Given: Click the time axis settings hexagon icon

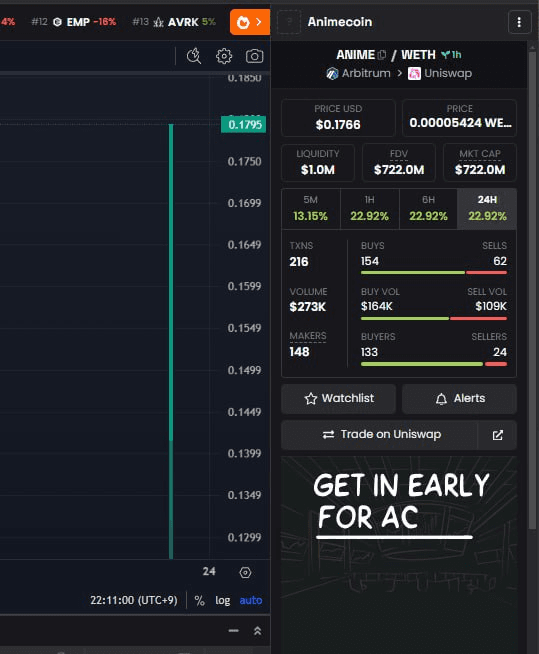Looking at the screenshot, I should 245,572.
